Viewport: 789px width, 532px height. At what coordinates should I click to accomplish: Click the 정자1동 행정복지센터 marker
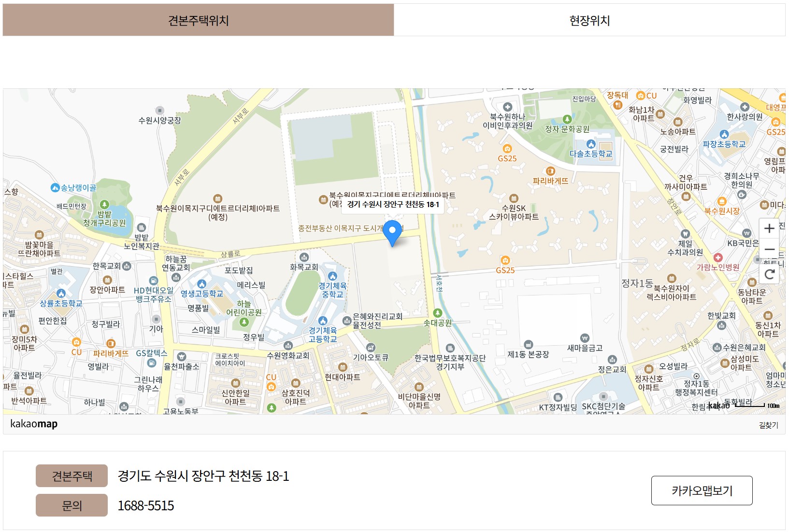click(x=696, y=376)
